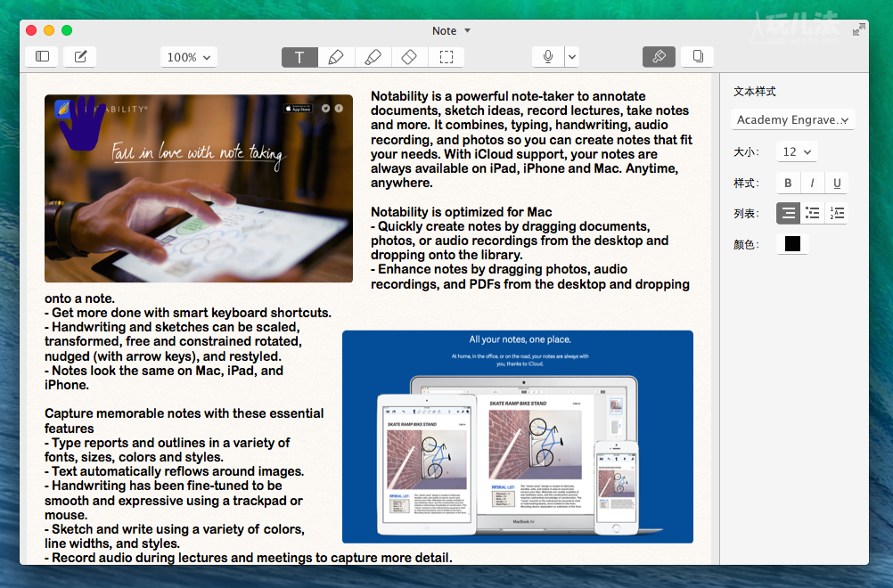The height and width of the screenshot is (588, 893).
Task: Toggle italic formatting
Action: click(x=812, y=183)
